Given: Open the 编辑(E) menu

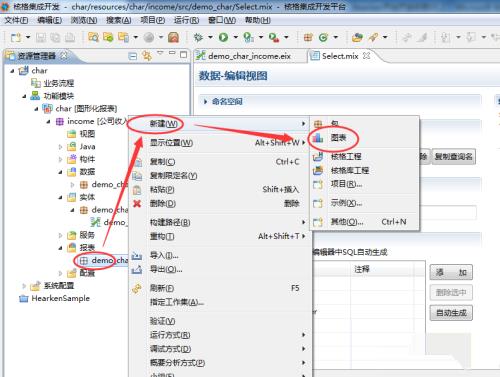Looking at the screenshot, I should pyautogui.click(x=50, y=20).
